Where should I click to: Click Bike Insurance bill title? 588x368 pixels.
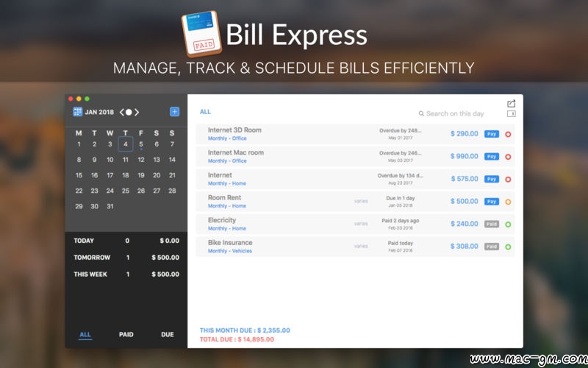230,243
